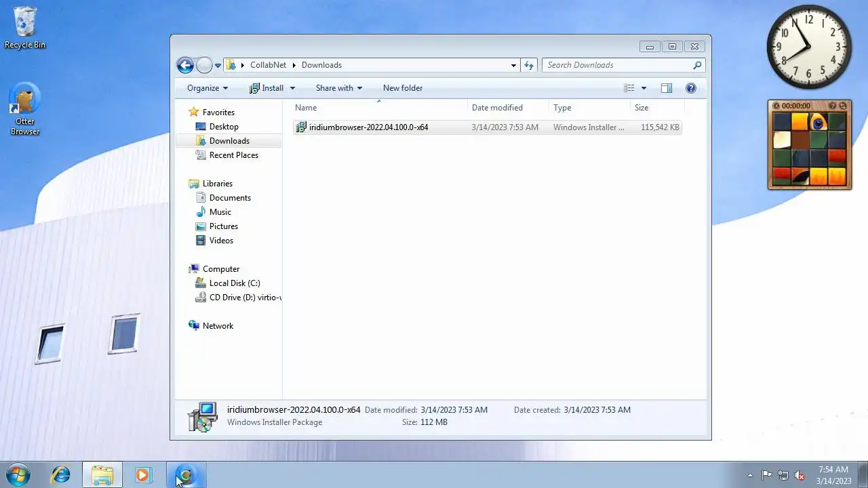Open the Action Center flag icon
Viewport: 868px width, 488px height.
pyautogui.click(x=766, y=475)
